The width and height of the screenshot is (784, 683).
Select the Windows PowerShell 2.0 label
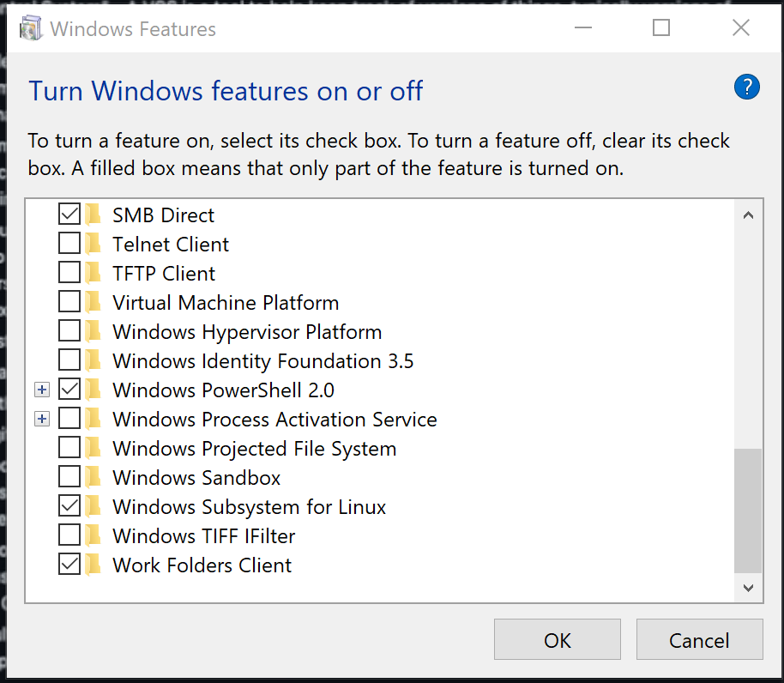click(x=223, y=390)
